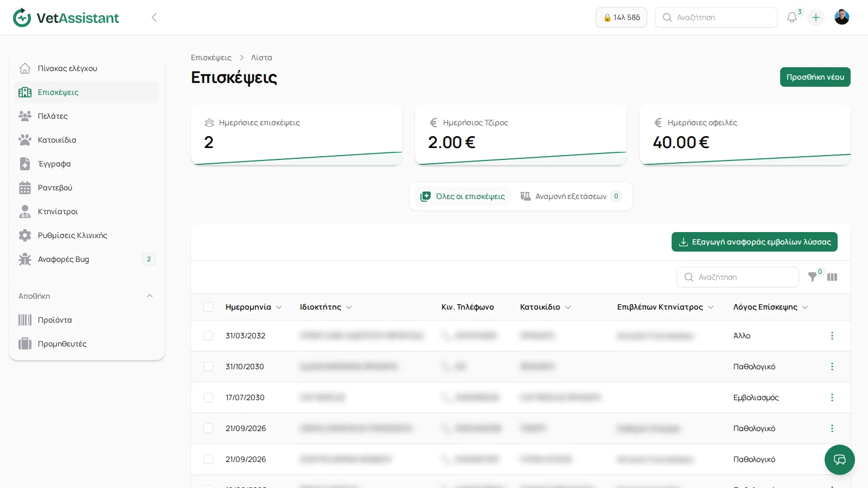868x488 pixels.
Task: Click the Επισκέψεις breadcrumb link
Action: [211, 57]
